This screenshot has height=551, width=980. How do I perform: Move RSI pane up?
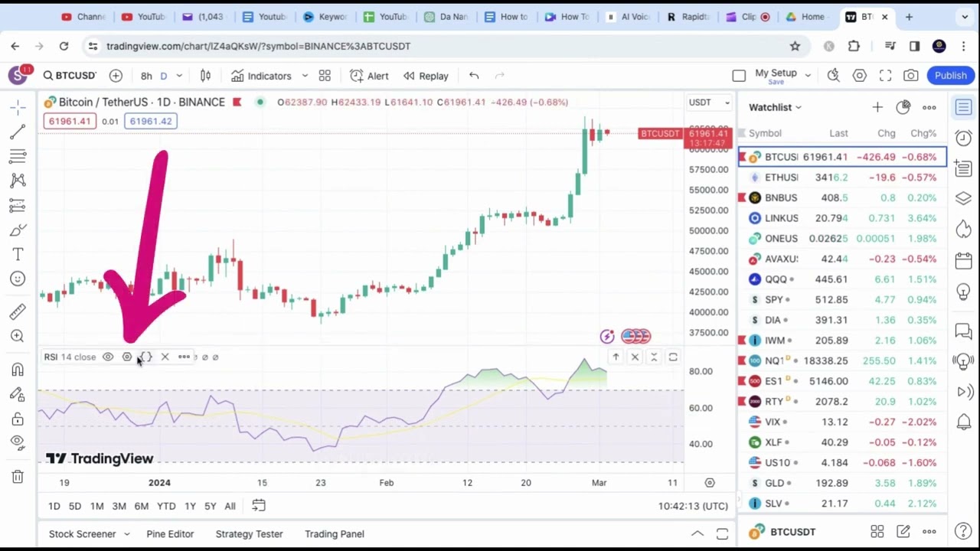click(616, 357)
